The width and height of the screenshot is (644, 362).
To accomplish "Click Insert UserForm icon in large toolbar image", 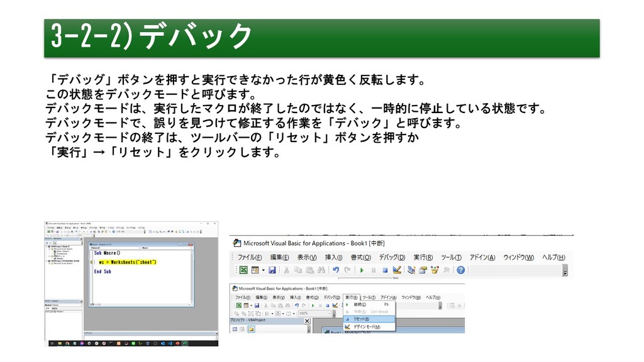I will click(255, 270).
